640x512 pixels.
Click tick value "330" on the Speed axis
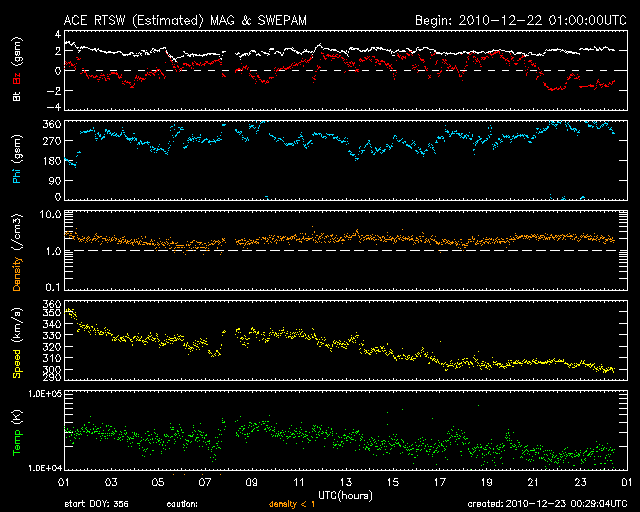pos(52,336)
